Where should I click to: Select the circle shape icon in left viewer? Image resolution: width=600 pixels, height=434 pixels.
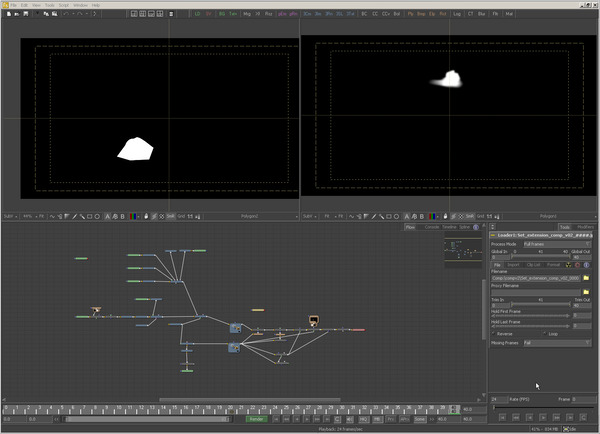point(97,217)
